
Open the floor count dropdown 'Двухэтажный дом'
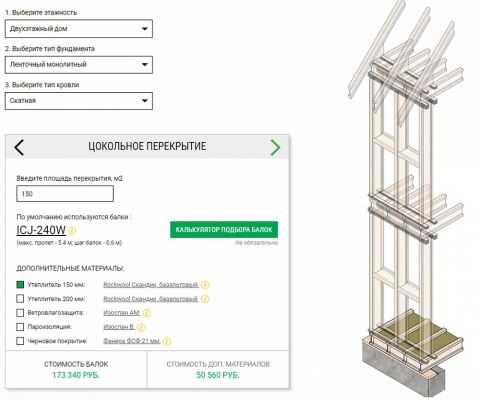79,29
